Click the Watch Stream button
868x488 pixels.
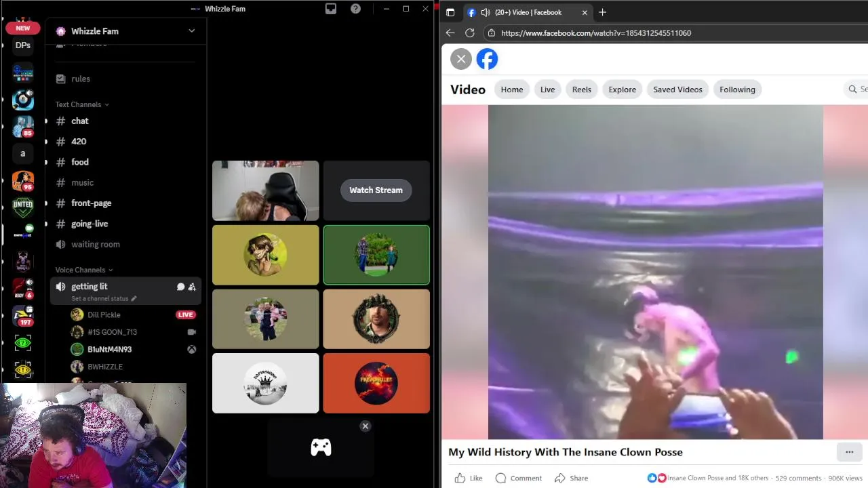376,190
